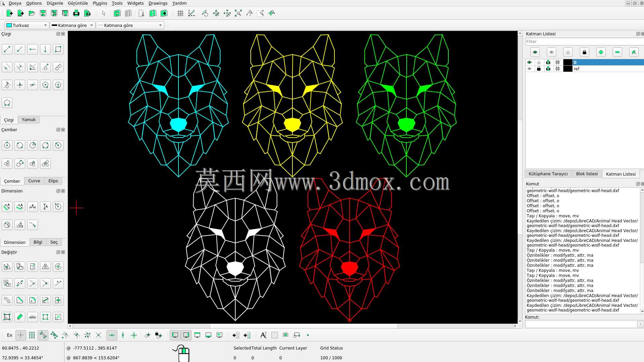Click color swatch of layer 0
Viewport: 644px width, 362px height.
tap(567, 62)
